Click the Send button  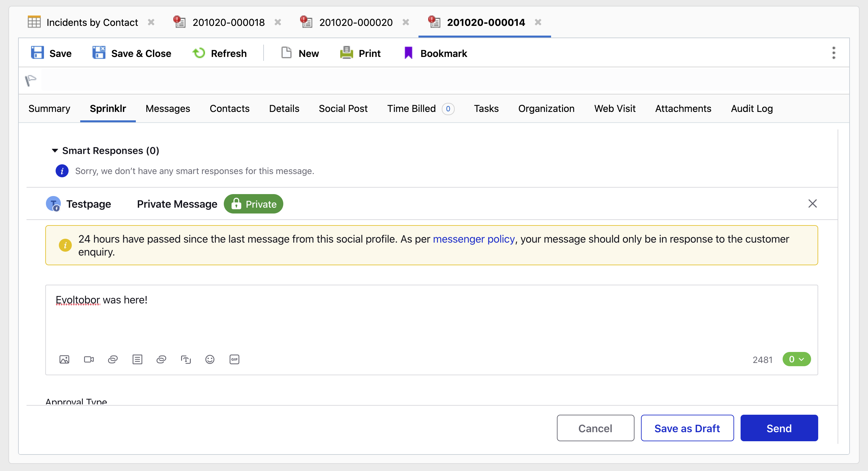point(779,429)
